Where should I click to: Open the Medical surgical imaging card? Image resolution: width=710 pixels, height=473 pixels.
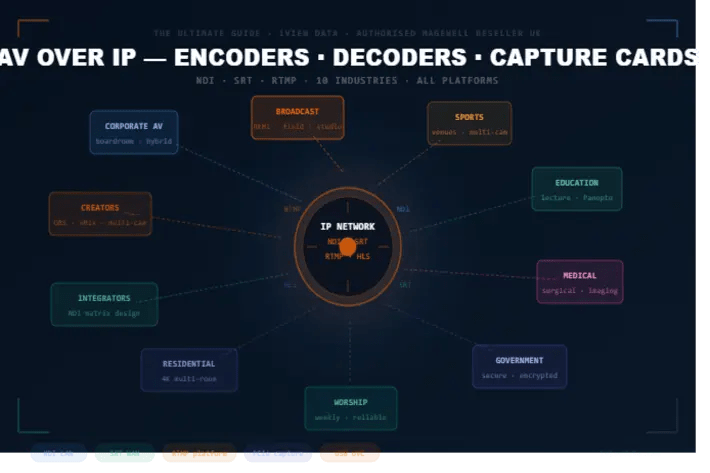point(580,282)
